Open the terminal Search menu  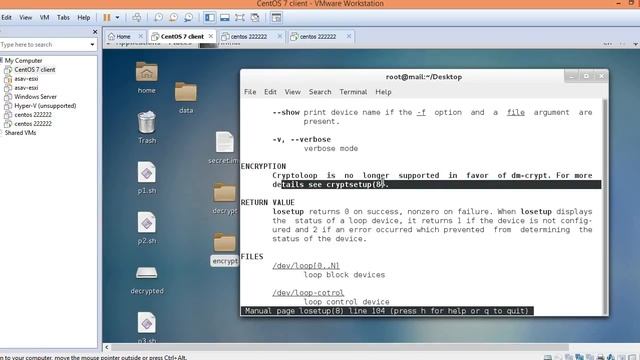(320, 92)
